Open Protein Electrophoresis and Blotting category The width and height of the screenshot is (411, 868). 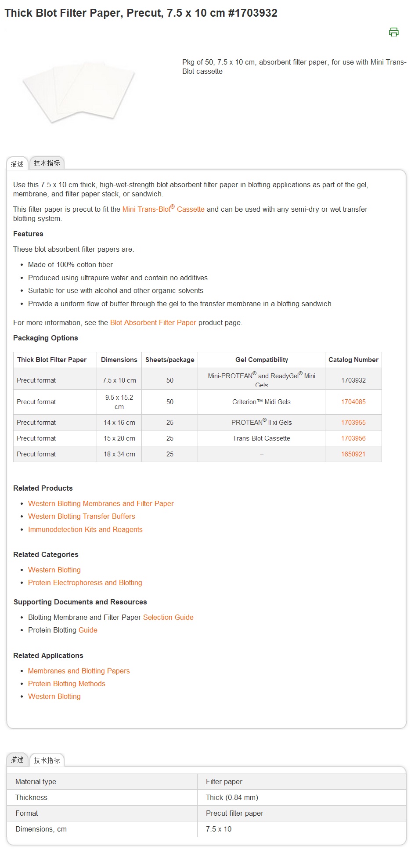pyautogui.click(x=85, y=582)
